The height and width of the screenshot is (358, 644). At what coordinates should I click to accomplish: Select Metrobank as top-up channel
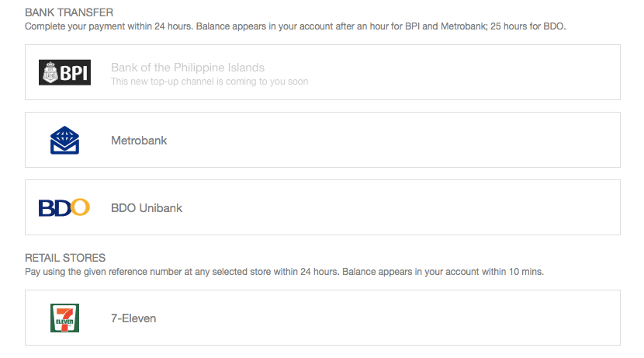pyautogui.click(x=323, y=140)
